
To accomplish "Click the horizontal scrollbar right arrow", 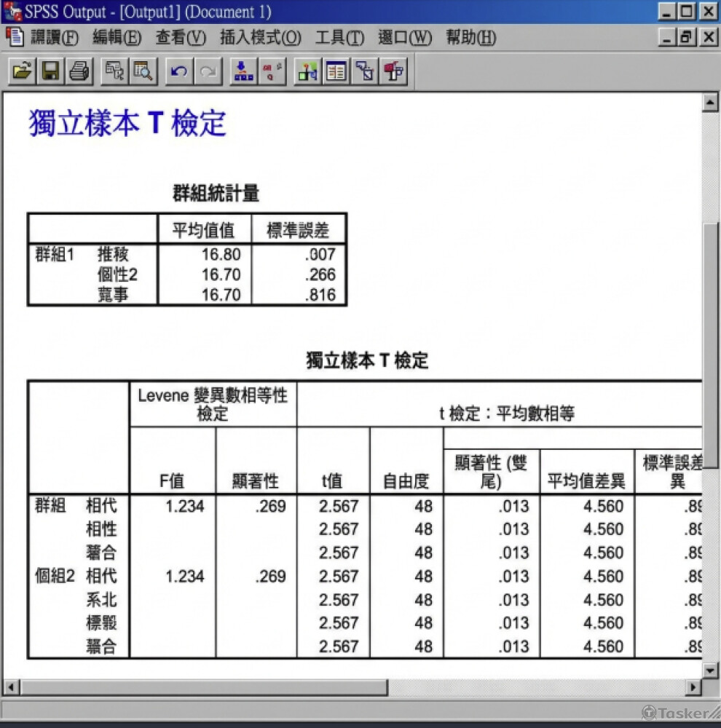I will [x=693, y=687].
